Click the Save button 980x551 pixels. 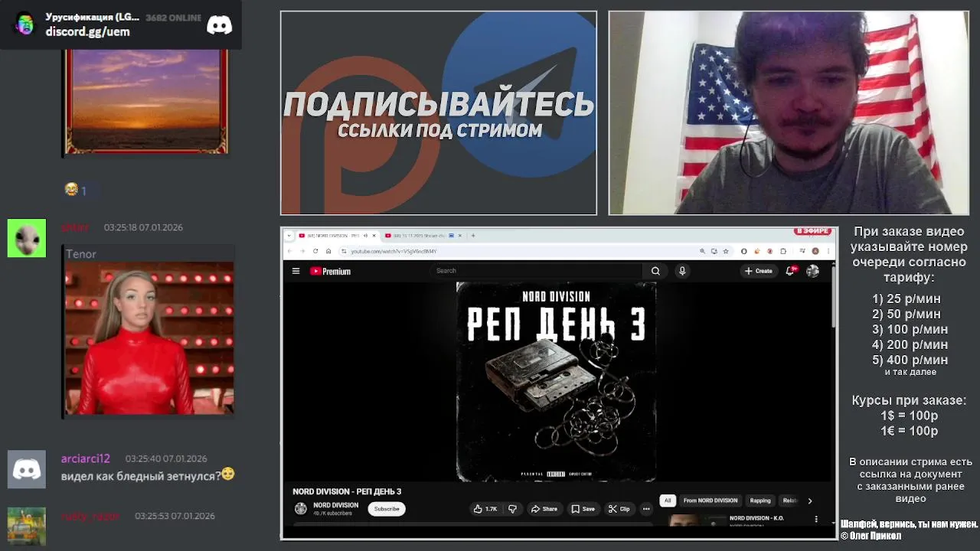tap(583, 509)
